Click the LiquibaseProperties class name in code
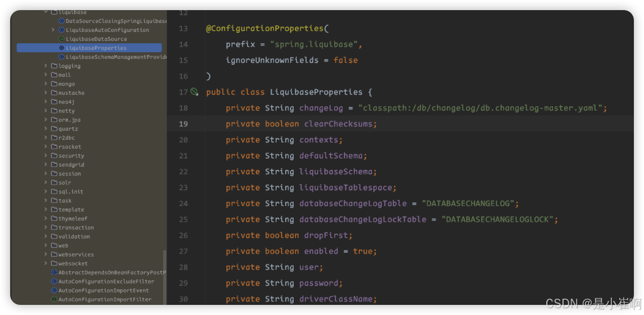The width and height of the screenshot is (644, 315). click(316, 92)
